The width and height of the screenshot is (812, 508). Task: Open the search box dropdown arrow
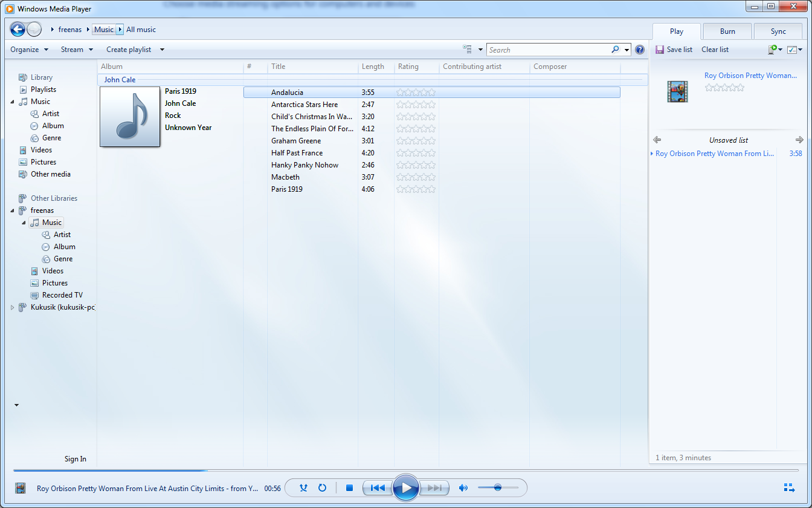[x=627, y=50]
